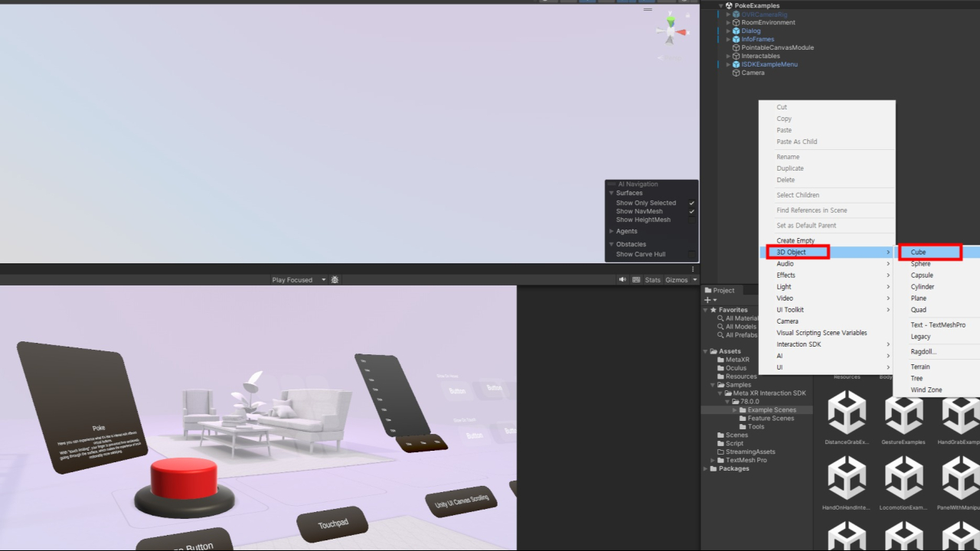Screen dimensions: 980x551
Task: Select the LocomotionExamples scene icon
Action: pos(903,479)
